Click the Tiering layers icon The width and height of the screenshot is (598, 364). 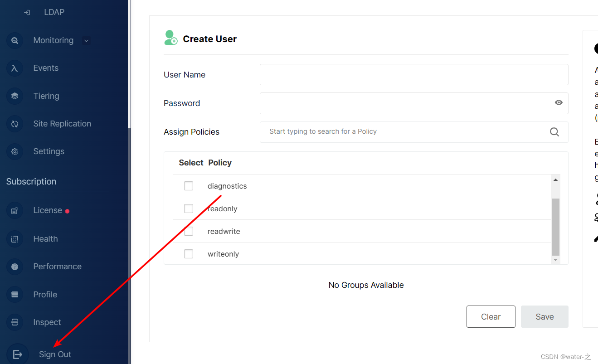pos(15,96)
